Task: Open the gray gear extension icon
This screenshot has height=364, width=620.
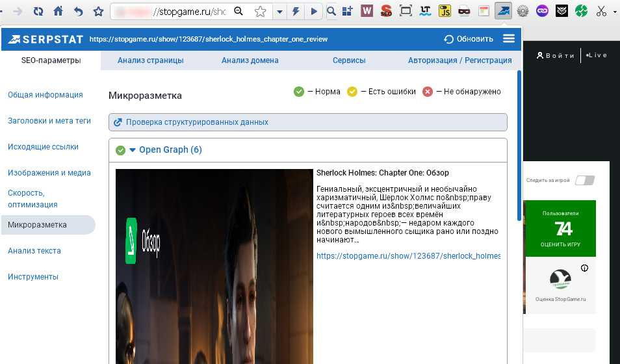Action: [x=523, y=11]
